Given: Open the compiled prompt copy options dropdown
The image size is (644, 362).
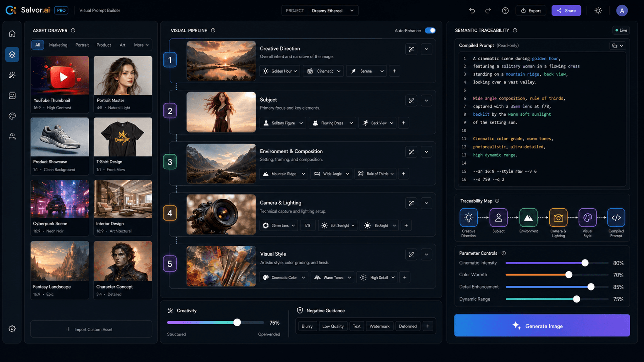Looking at the screenshot, I should click(x=618, y=46).
